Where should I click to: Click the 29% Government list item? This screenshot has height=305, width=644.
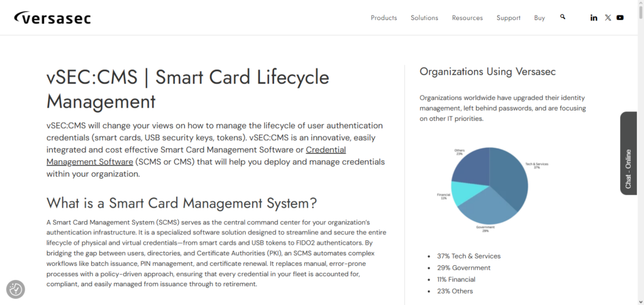(x=464, y=268)
